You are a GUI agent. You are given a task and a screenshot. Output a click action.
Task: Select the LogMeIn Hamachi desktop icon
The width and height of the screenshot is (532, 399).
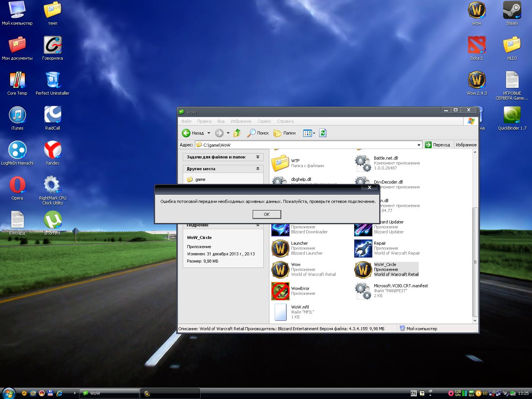click(17, 153)
